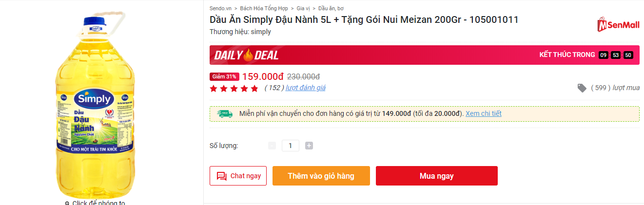Click the magnifier icon beside Click để phóng to
This screenshot has width=644, height=205.
[67, 203]
